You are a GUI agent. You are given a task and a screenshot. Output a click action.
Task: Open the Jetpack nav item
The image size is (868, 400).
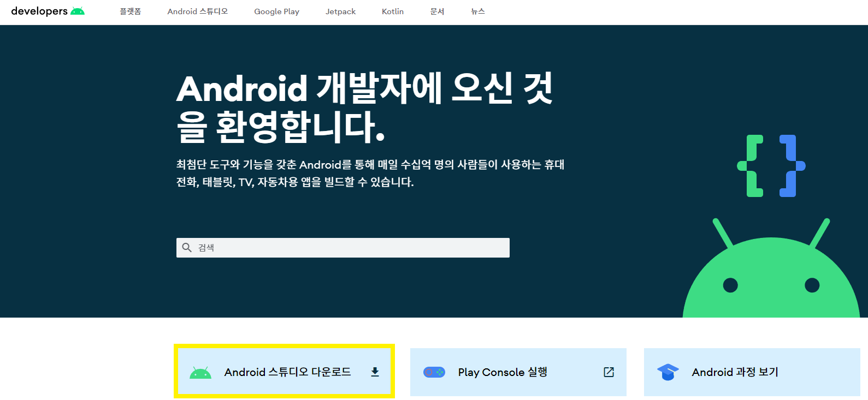[x=340, y=11]
